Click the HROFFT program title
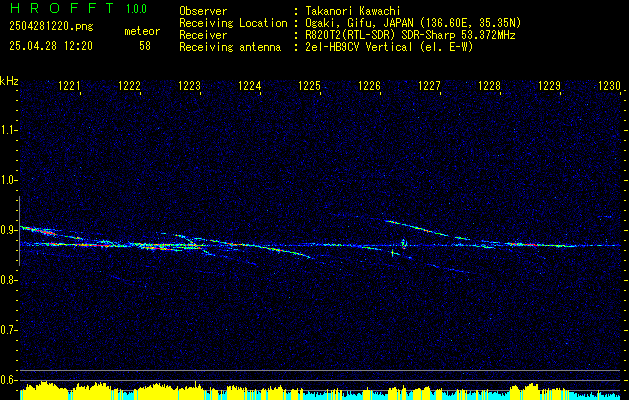This screenshot has height=400, width=629. (62, 8)
